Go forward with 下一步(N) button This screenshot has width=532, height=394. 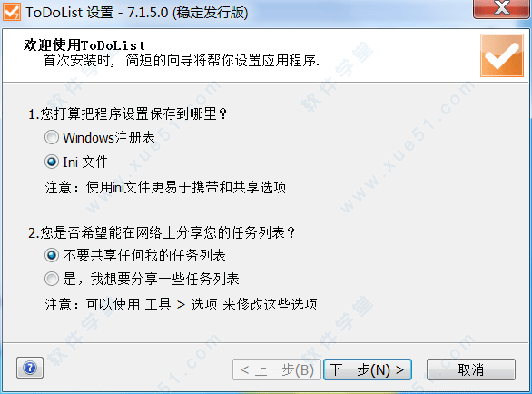368,369
